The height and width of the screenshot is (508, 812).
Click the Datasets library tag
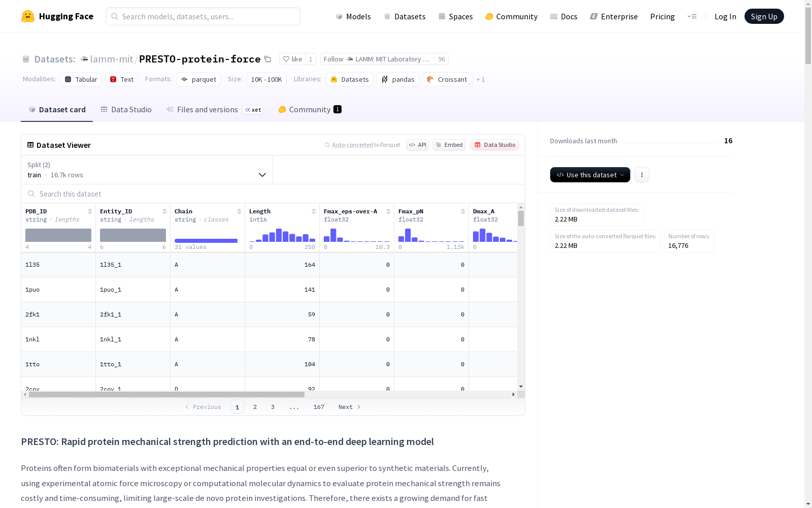pos(350,79)
